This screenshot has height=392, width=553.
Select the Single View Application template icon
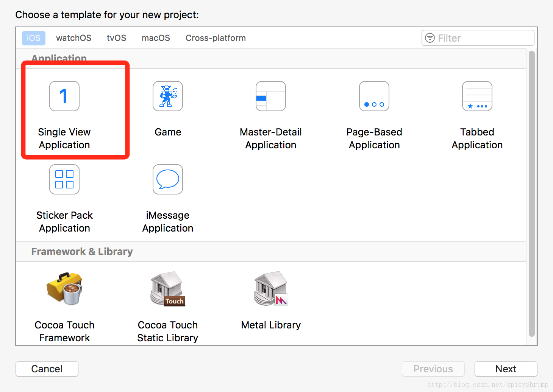tap(64, 96)
